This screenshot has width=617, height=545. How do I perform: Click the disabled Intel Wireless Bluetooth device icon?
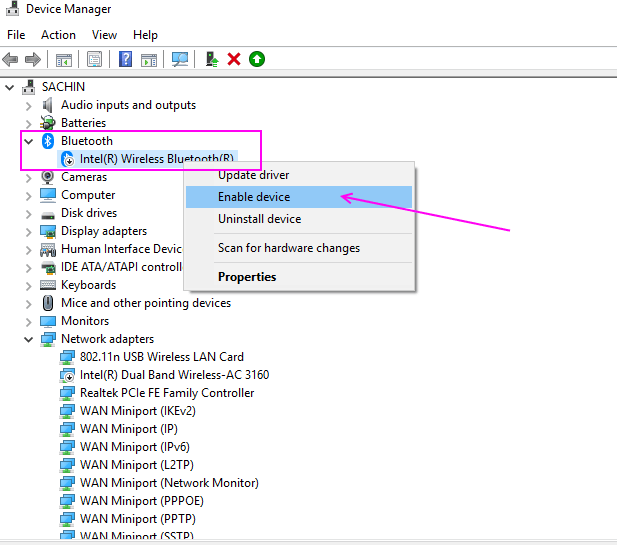click(x=67, y=159)
